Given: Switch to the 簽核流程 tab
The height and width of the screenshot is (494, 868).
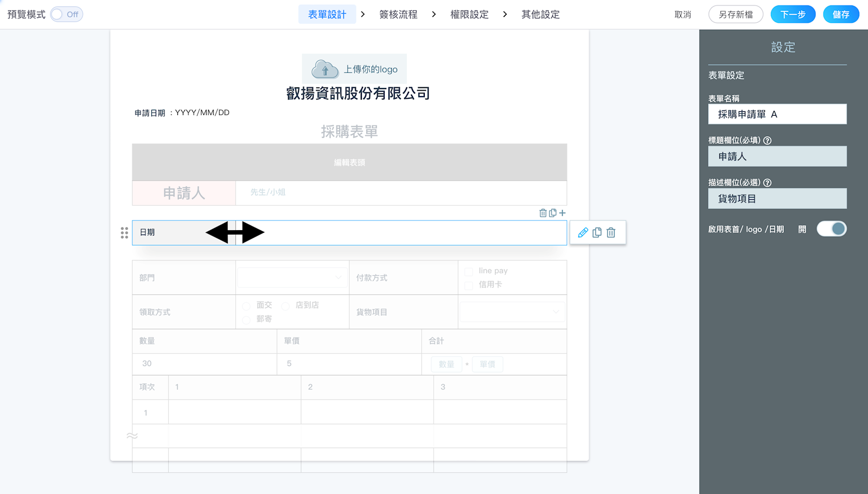Looking at the screenshot, I should (x=398, y=15).
